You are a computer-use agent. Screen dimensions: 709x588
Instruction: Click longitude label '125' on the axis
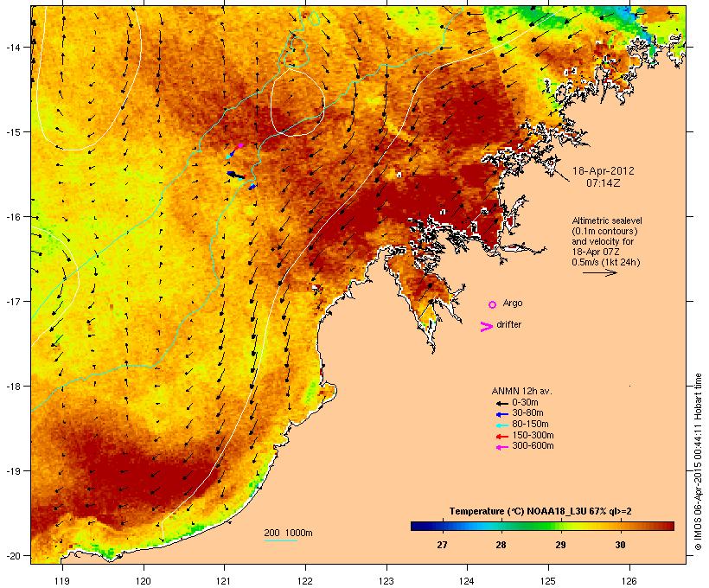pos(548,580)
